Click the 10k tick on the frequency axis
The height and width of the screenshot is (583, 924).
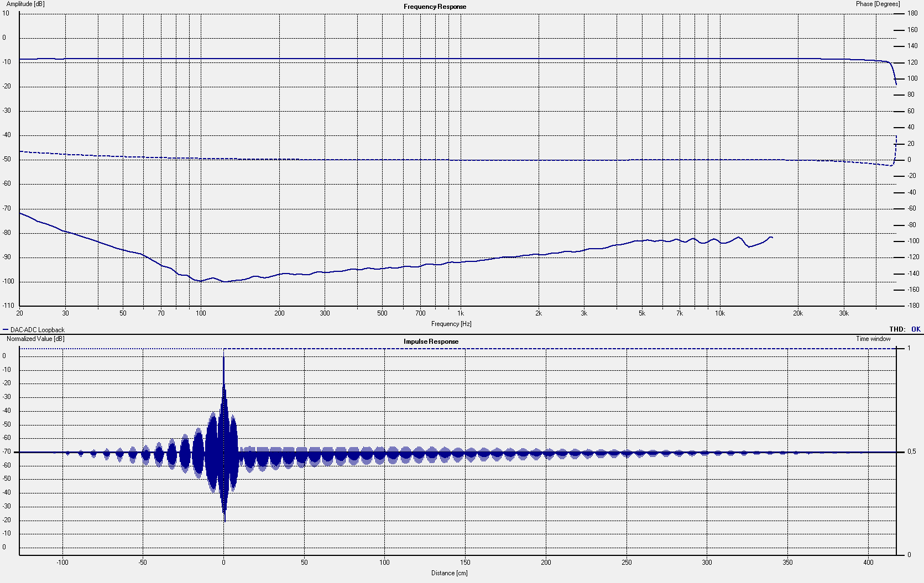720,313
